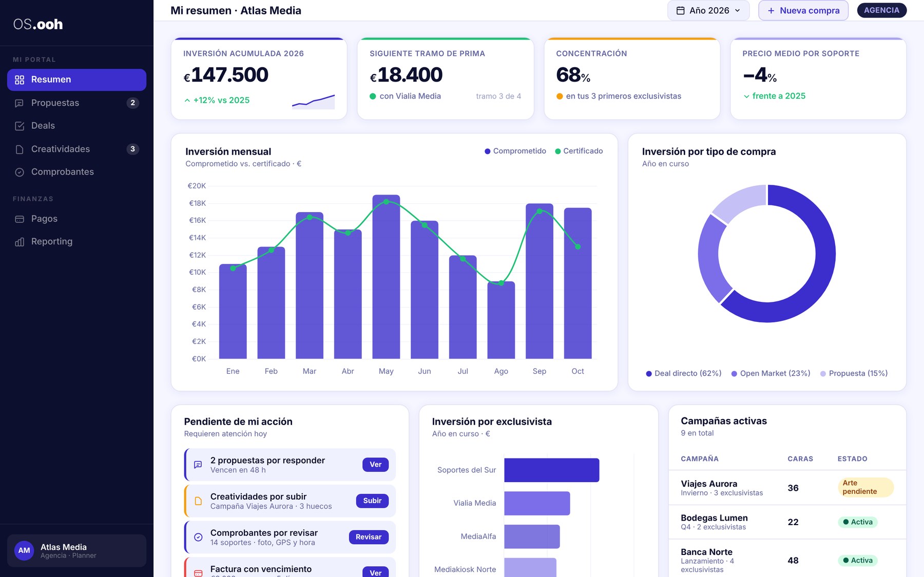The height and width of the screenshot is (577, 924).
Task: Click the calendar icon next to Año 2026
Action: (680, 10)
